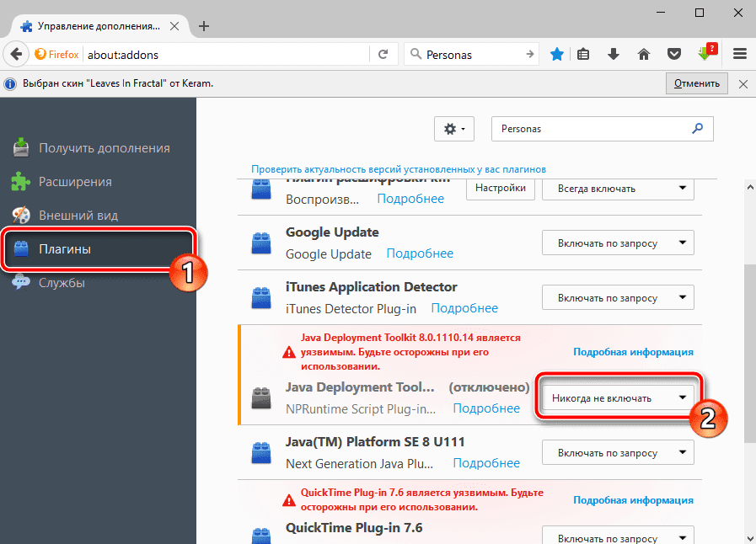The height and width of the screenshot is (544, 756).
Task: Select Внешний вид in sidebar
Action: click(99, 216)
